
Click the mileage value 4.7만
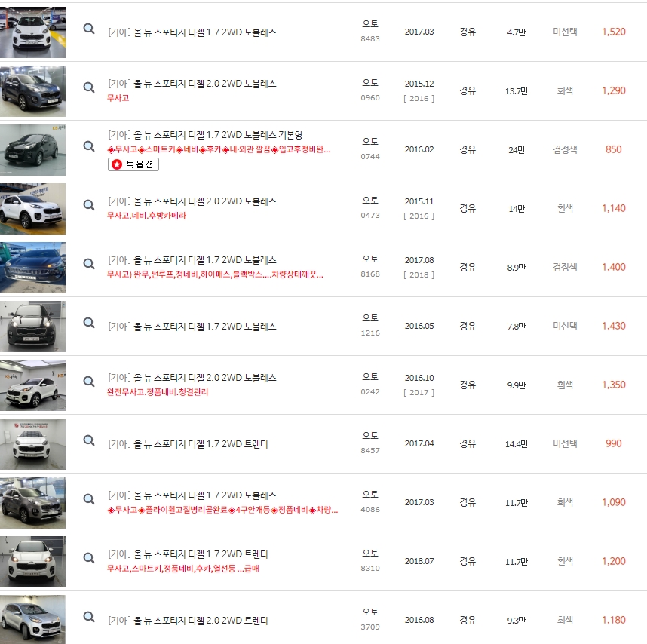517,32
